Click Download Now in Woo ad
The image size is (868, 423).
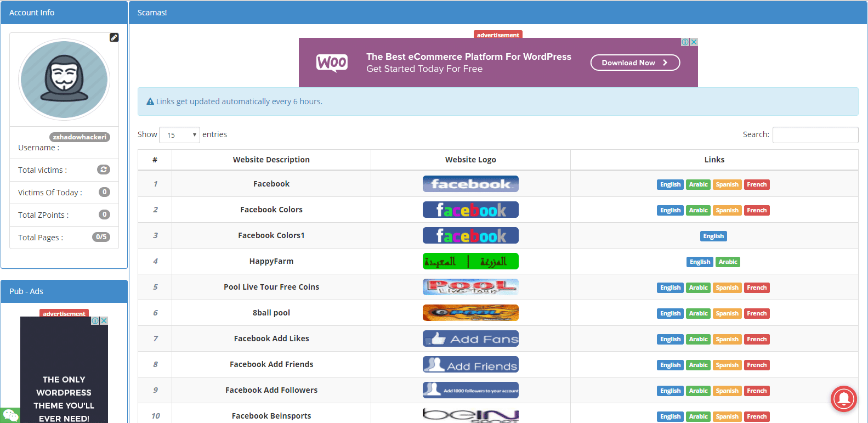[635, 63]
